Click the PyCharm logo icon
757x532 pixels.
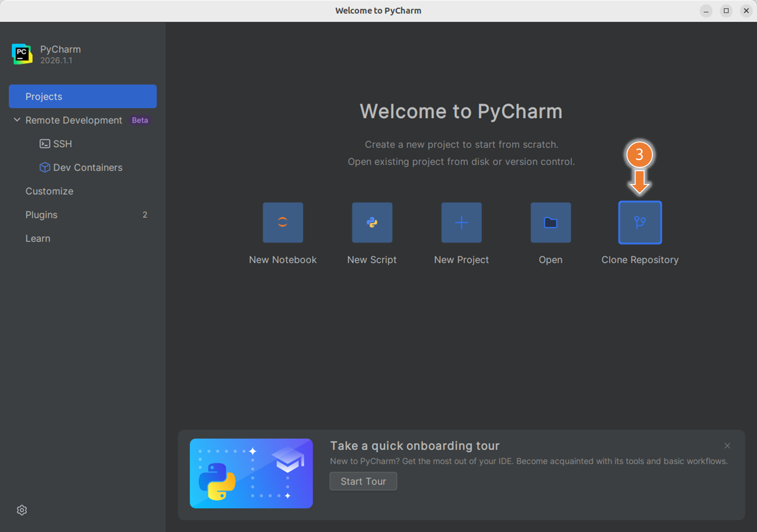22,54
